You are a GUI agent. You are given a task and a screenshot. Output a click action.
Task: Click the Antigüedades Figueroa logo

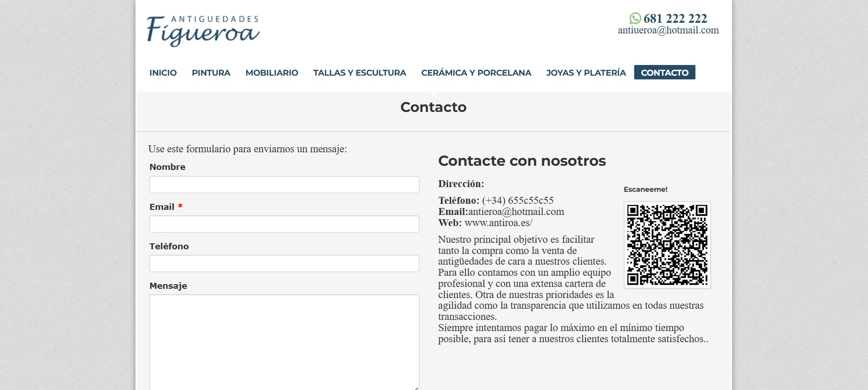tap(203, 31)
